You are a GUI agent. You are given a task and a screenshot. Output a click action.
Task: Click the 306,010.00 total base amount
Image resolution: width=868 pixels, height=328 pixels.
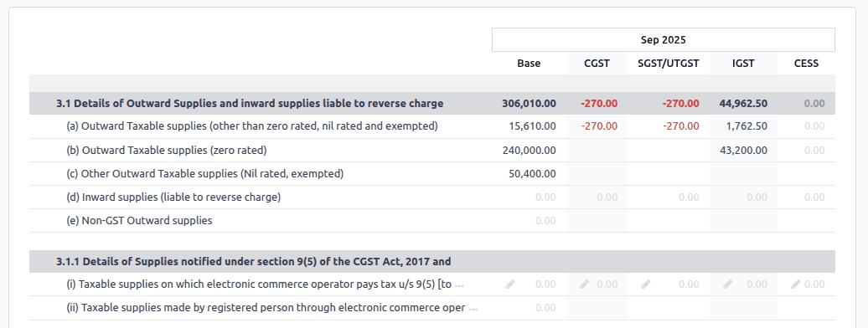click(530, 104)
